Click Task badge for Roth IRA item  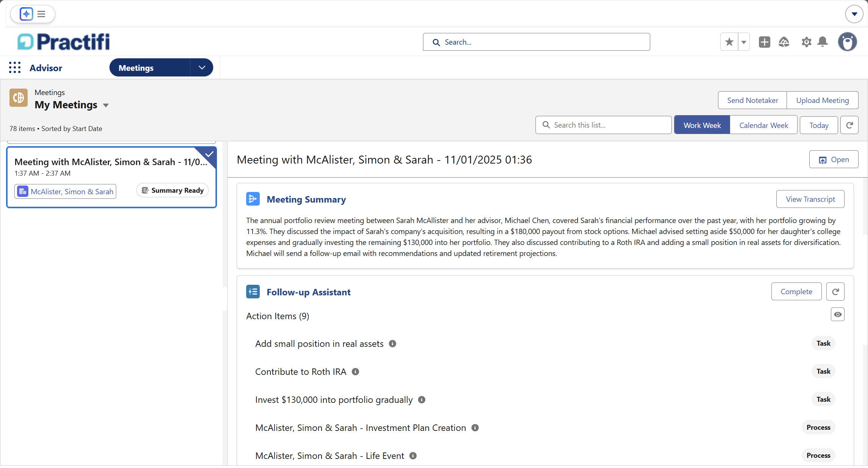tap(823, 371)
